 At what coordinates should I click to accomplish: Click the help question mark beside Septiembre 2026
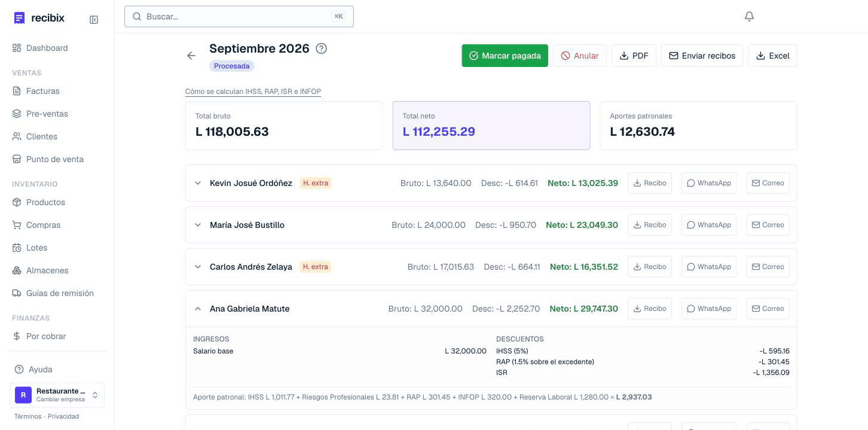coord(321,48)
